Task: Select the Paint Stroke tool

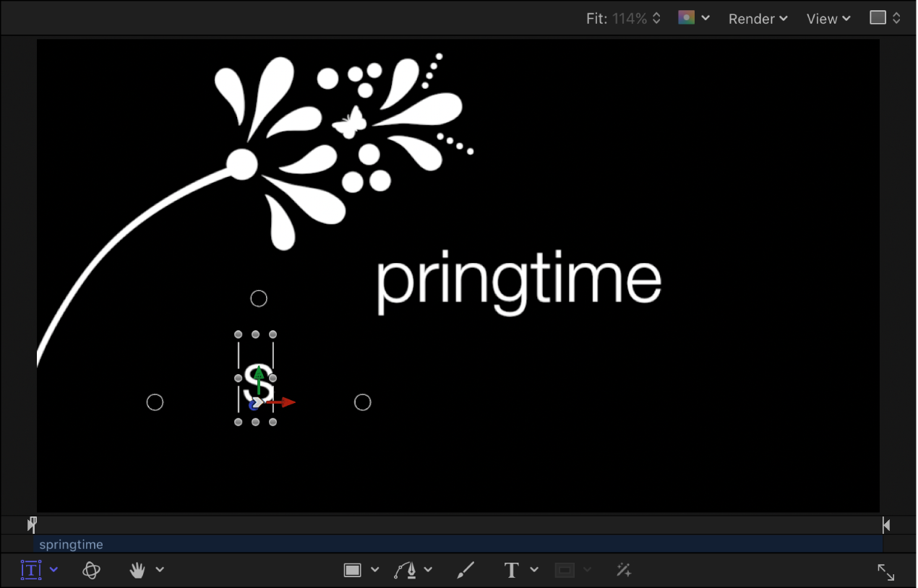Action: tap(466, 569)
